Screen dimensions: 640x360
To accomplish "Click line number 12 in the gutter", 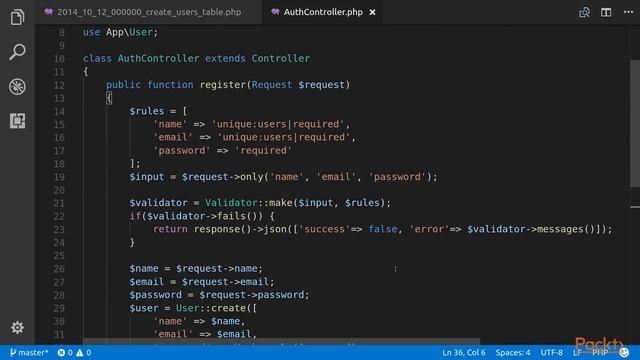I will coord(59,85).
